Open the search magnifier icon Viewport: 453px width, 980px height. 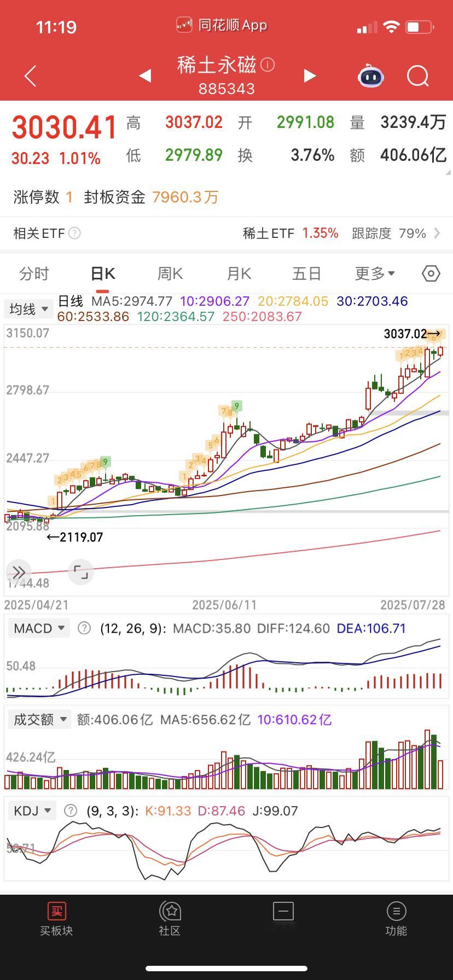[418, 76]
